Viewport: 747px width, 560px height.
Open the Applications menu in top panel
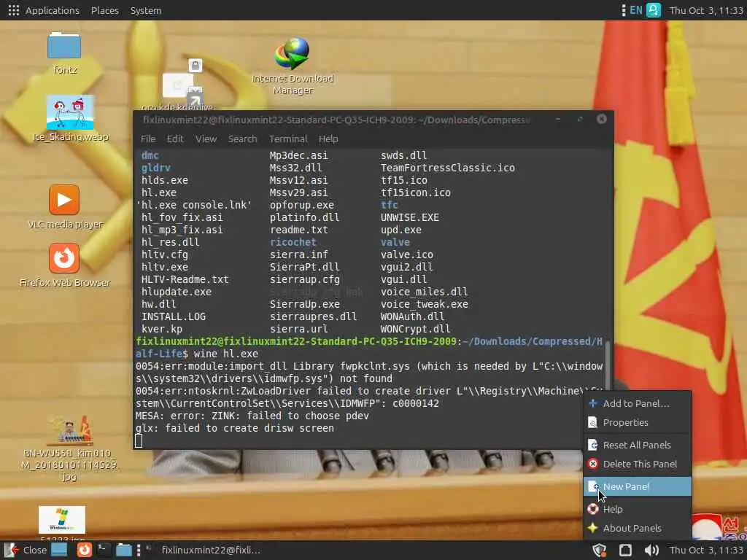click(x=44, y=10)
